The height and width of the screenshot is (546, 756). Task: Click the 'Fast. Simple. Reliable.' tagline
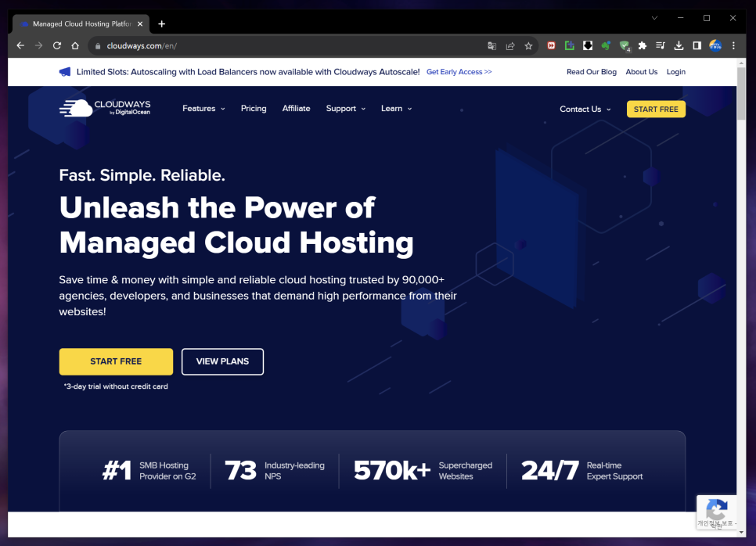coord(142,175)
